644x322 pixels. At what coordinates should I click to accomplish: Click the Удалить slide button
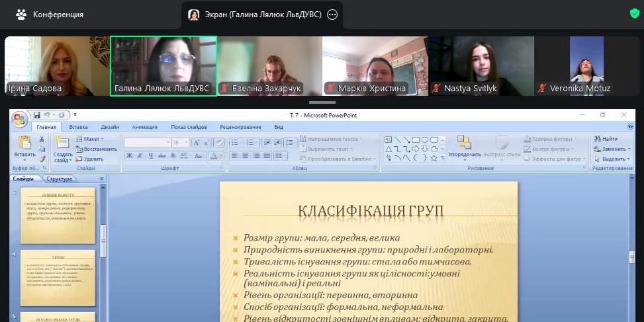[89, 159]
